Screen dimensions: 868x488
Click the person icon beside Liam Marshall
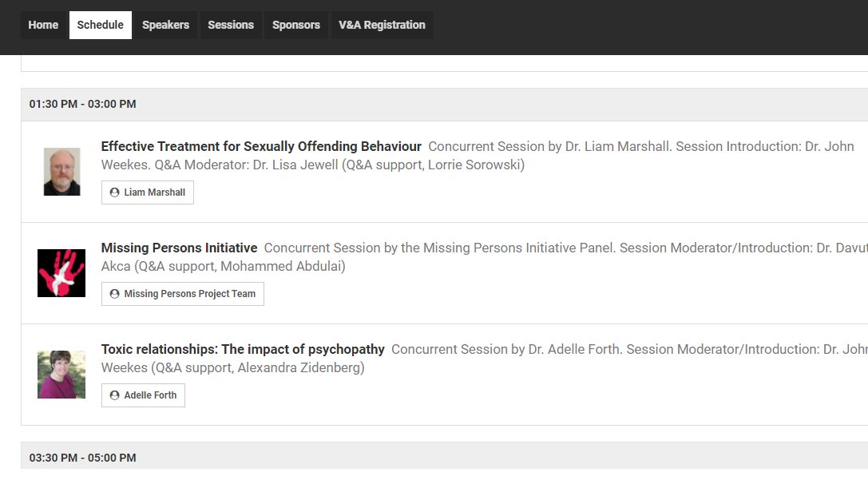point(115,192)
